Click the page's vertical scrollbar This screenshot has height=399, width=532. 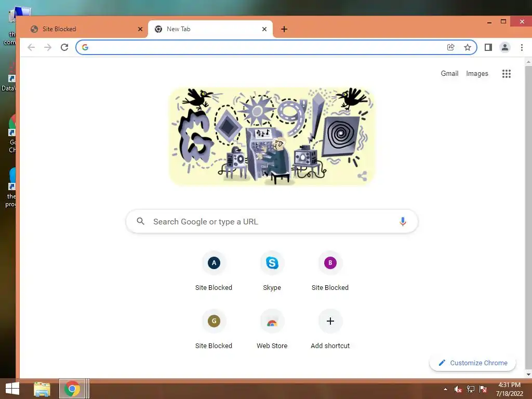528,217
